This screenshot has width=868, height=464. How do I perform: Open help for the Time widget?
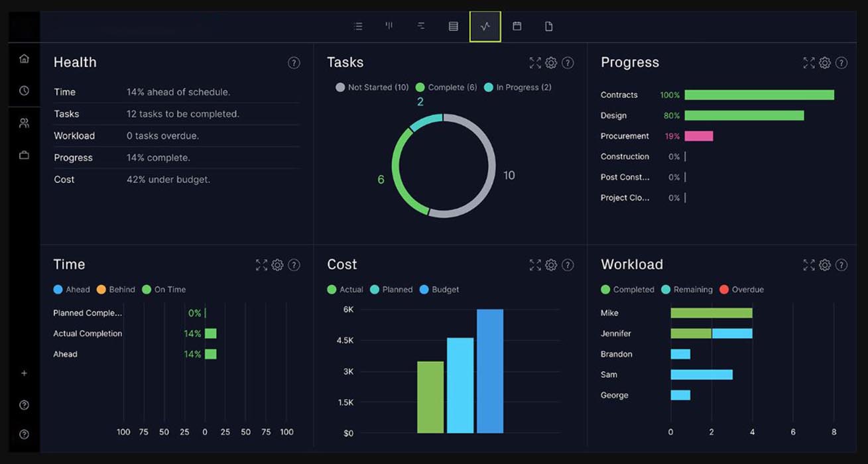point(294,265)
